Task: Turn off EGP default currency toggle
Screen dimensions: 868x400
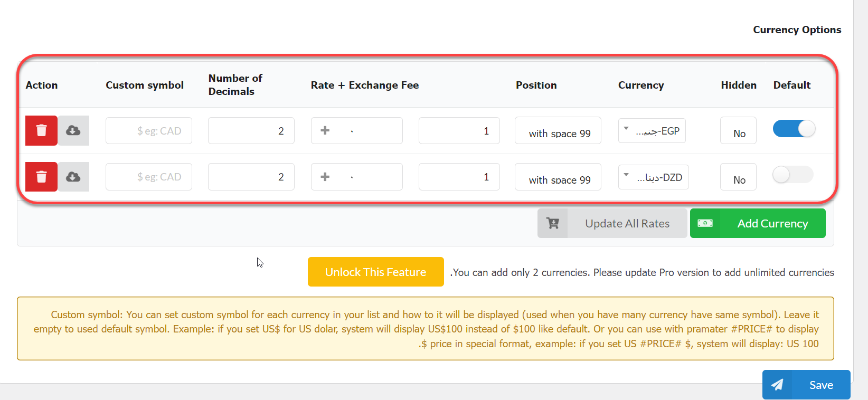Action: pos(794,129)
